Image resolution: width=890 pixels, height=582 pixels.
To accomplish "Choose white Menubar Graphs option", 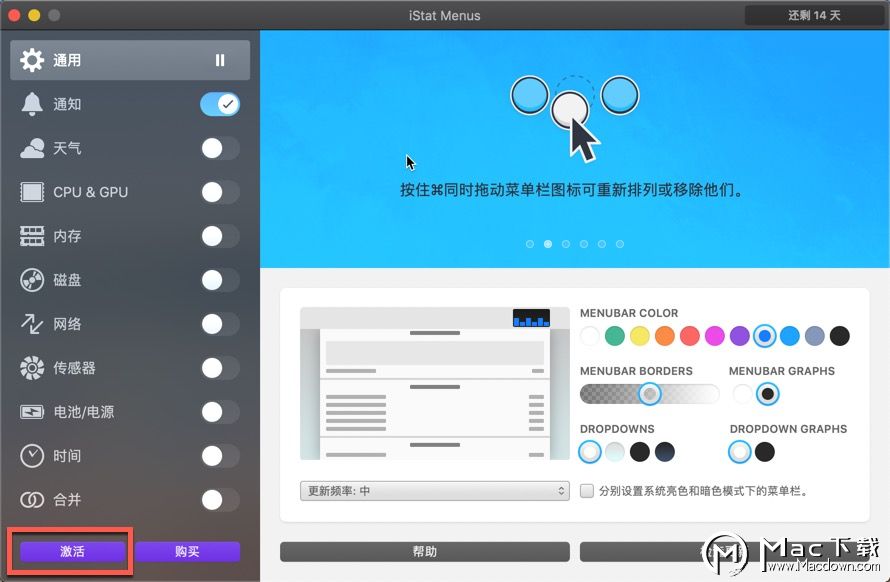I will coord(742,393).
